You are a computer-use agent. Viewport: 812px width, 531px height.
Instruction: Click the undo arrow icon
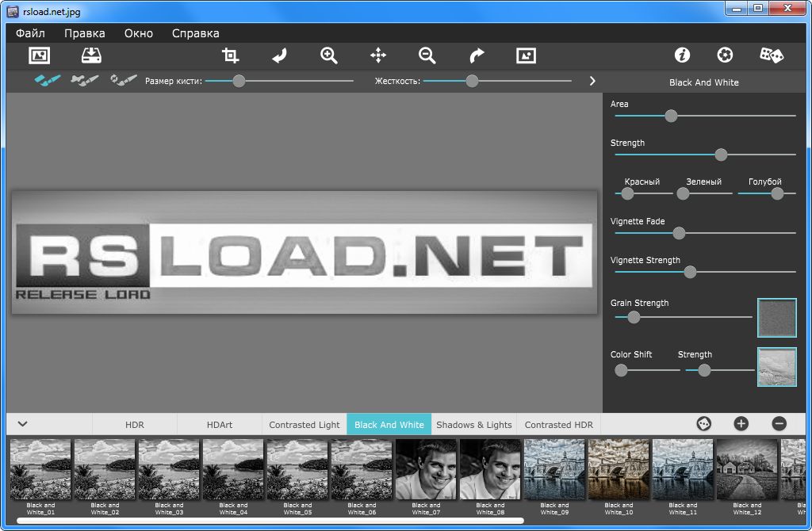[280, 55]
